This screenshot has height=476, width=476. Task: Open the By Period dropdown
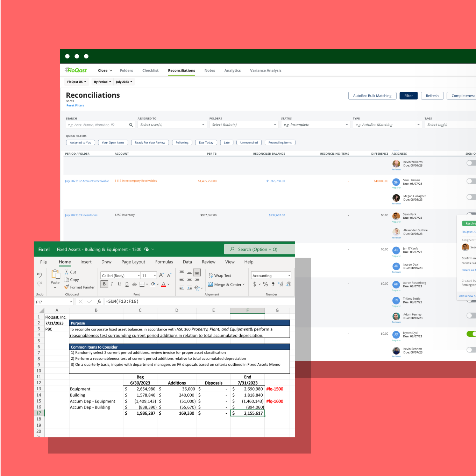[102, 82]
